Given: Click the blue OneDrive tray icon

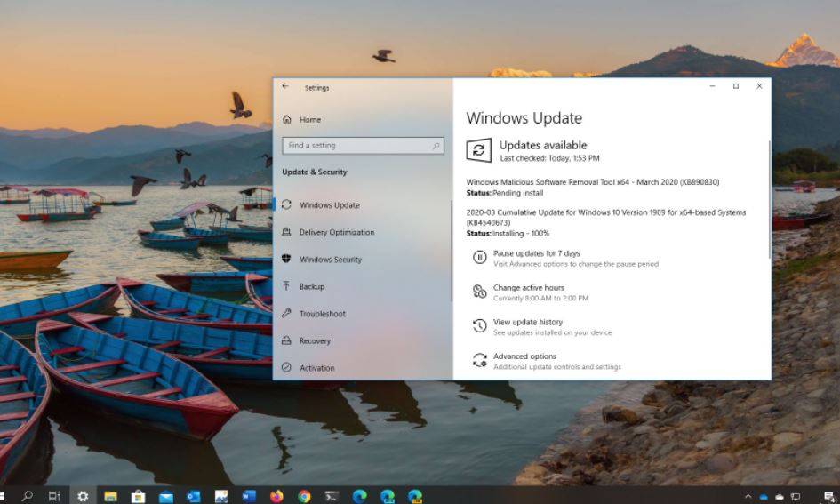Looking at the screenshot, I should point(764,497).
